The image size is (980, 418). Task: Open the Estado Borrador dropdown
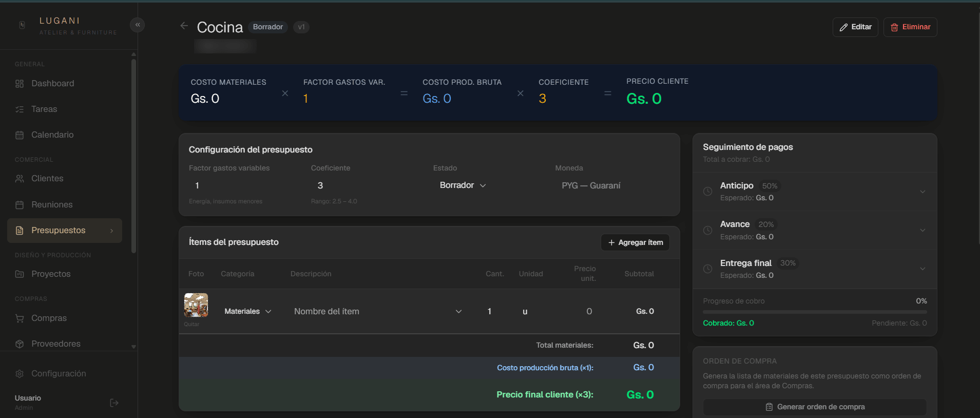pyautogui.click(x=463, y=185)
